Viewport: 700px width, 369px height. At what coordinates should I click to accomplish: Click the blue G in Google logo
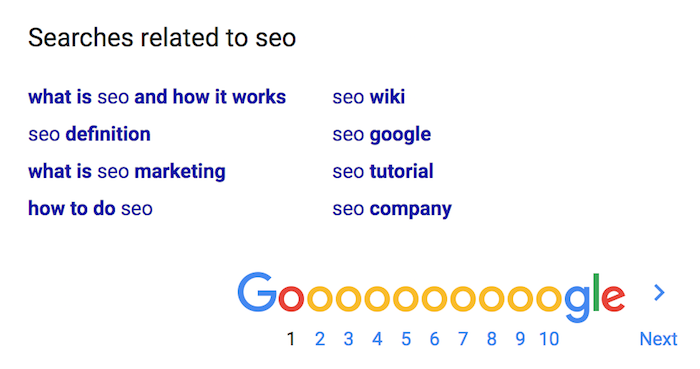point(257,292)
